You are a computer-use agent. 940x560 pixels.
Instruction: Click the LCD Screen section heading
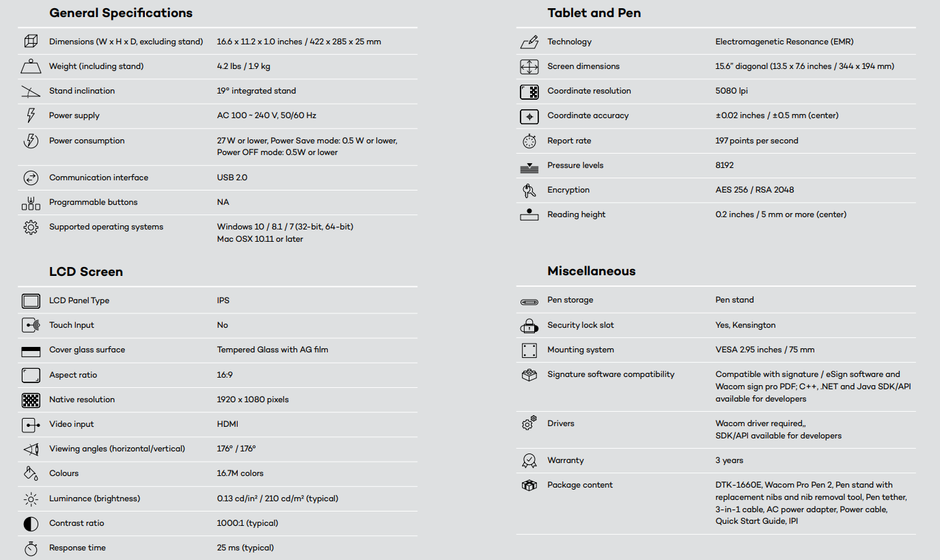pyautogui.click(x=86, y=272)
